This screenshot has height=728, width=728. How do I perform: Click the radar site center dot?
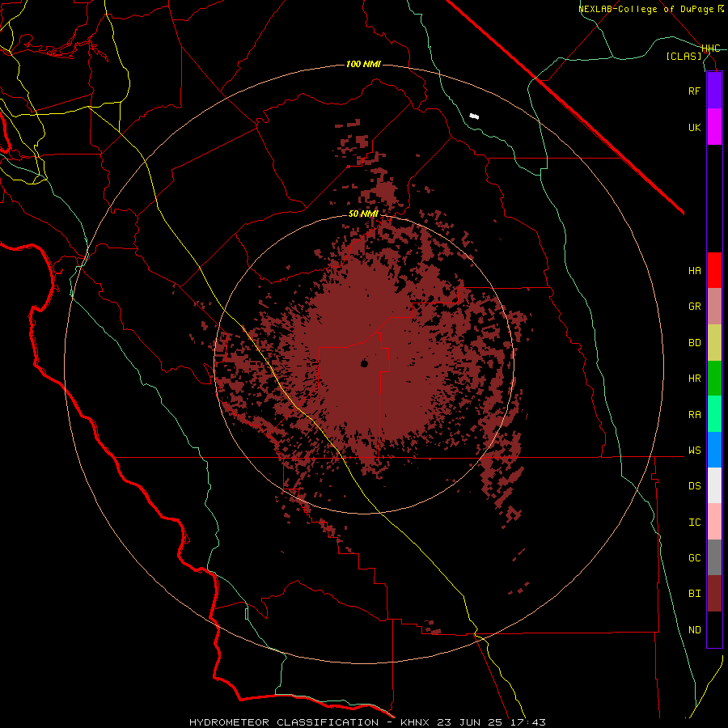(364, 363)
